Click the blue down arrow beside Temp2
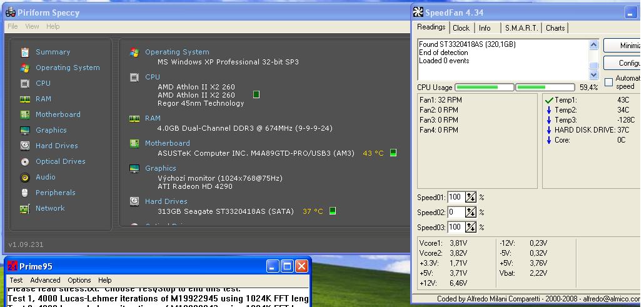644x307 pixels. pos(549,110)
